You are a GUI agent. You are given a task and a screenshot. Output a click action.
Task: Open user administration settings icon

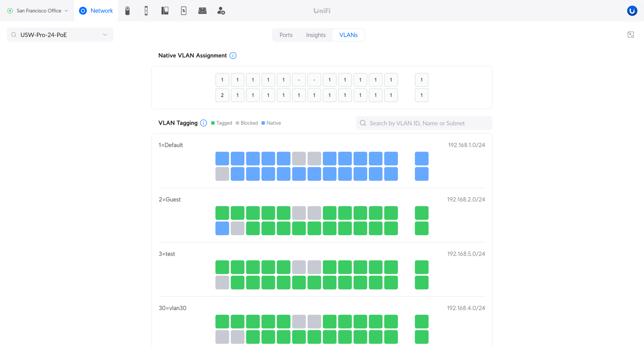click(221, 11)
